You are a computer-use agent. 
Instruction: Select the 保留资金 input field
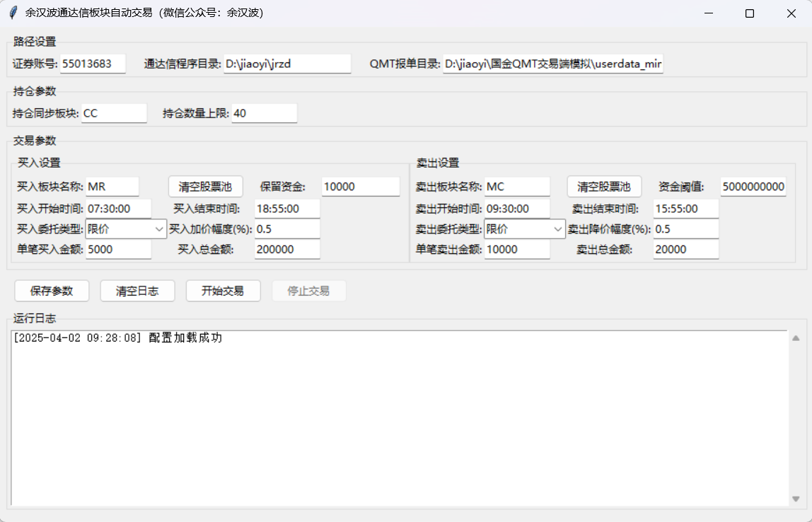[360, 187]
